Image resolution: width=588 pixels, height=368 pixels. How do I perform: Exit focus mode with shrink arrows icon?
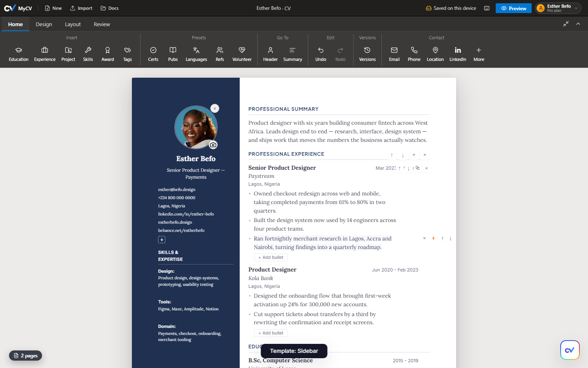(566, 24)
